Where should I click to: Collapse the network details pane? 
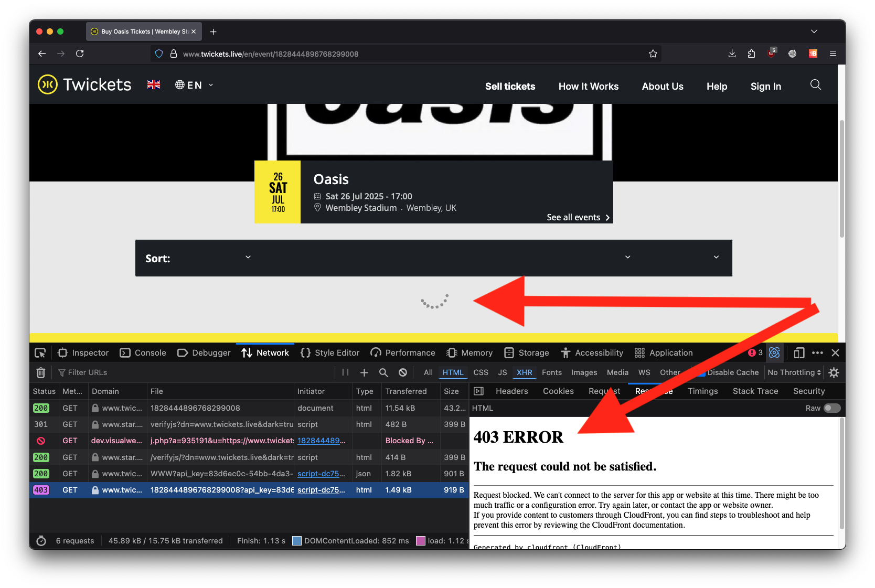point(478,391)
